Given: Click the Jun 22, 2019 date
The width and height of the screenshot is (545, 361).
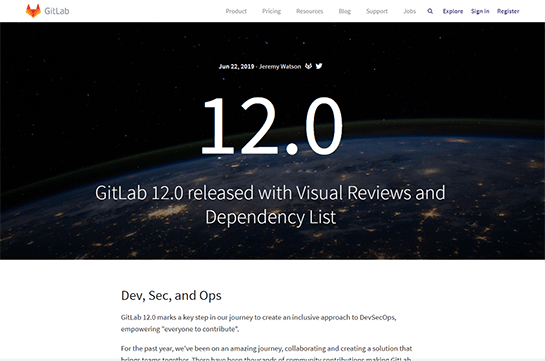Looking at the screenshot, I should [236, 66].
